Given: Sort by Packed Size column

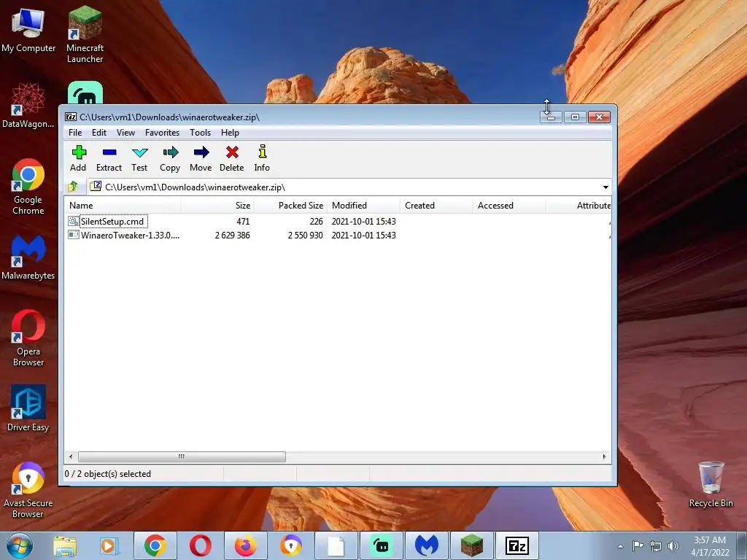Looking at the screenshot, I should (290, 205).
